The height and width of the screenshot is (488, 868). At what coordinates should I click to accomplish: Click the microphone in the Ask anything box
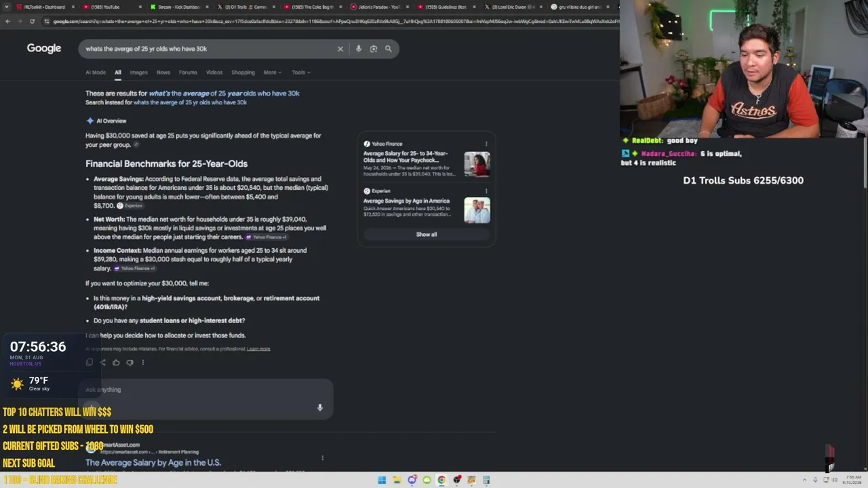[320, 407]
